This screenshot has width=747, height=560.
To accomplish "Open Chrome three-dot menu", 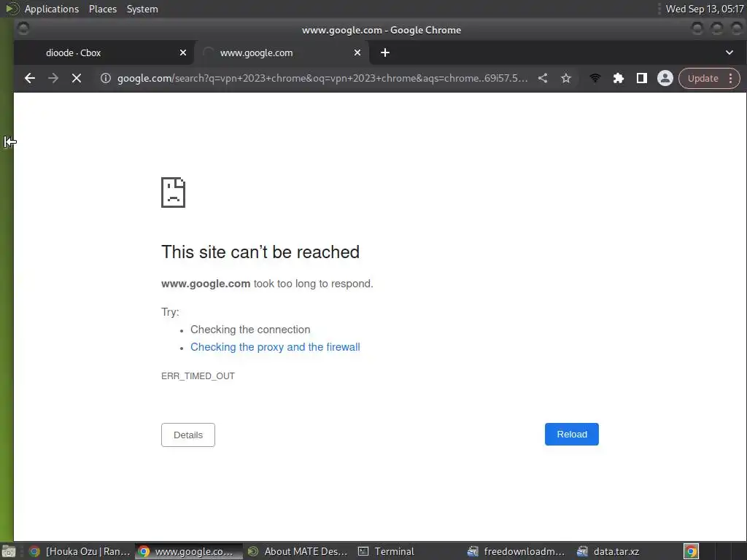I will pos(730,78).
